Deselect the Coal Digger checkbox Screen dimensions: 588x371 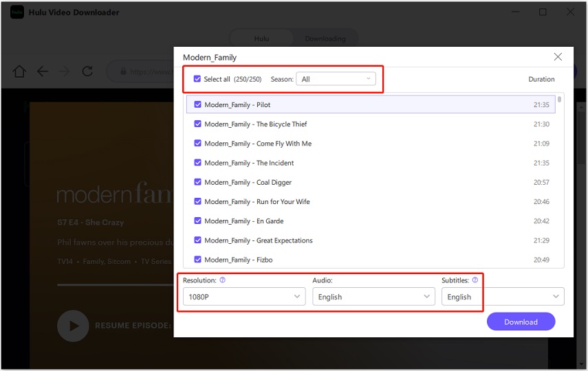click(x=197, y=182)
